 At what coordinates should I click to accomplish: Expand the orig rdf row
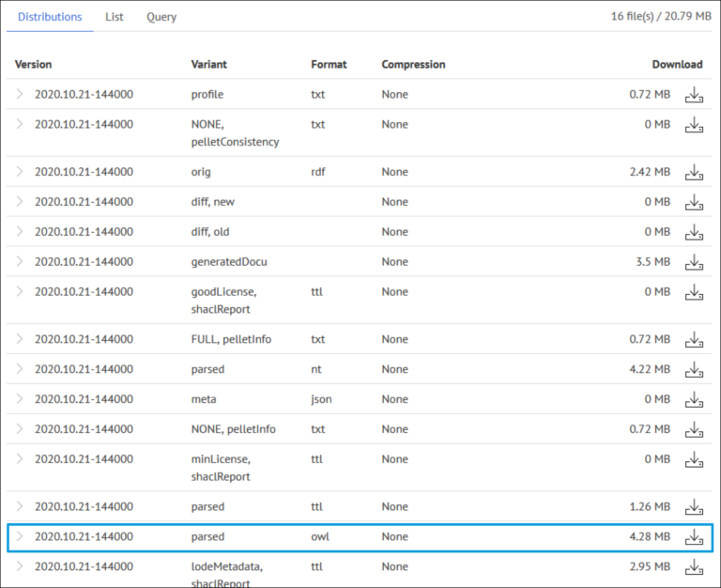click(x=20, y=172)
